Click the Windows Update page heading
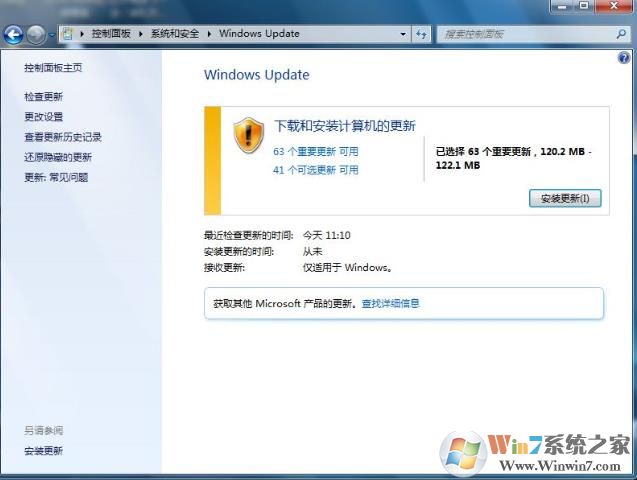The image size is (637, 480). pyautogui.click(x=256, y=75)
